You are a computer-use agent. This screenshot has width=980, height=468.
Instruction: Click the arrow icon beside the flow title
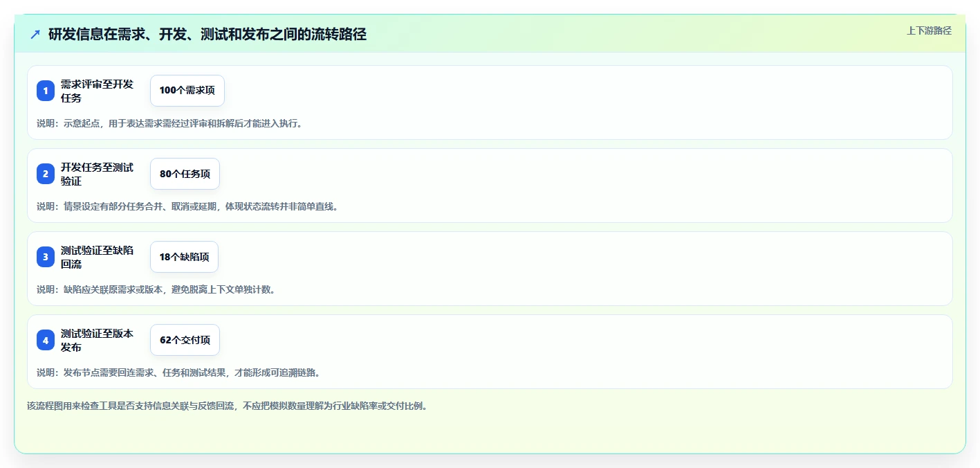35,34
